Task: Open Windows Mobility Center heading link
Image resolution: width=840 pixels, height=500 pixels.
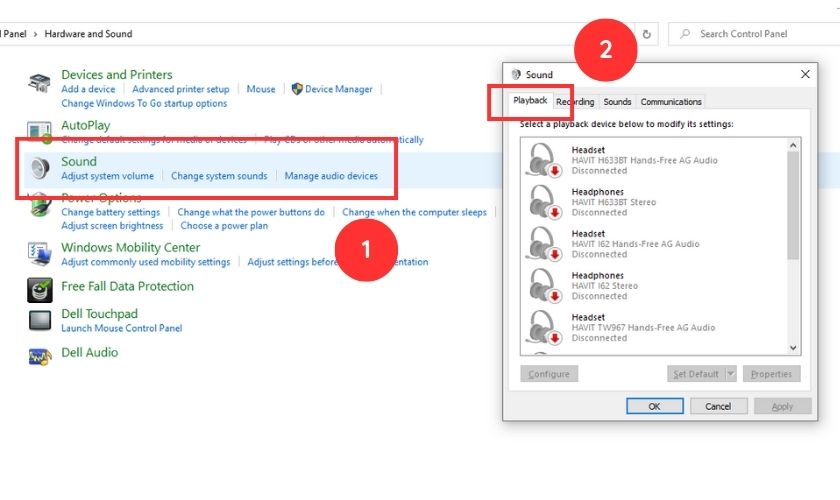Action: click(x=130, y=248)
